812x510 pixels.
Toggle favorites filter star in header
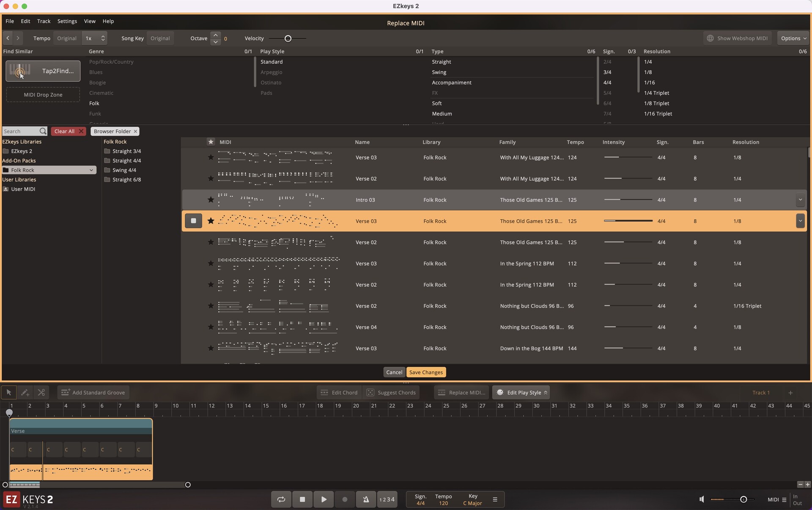[211, 142]
